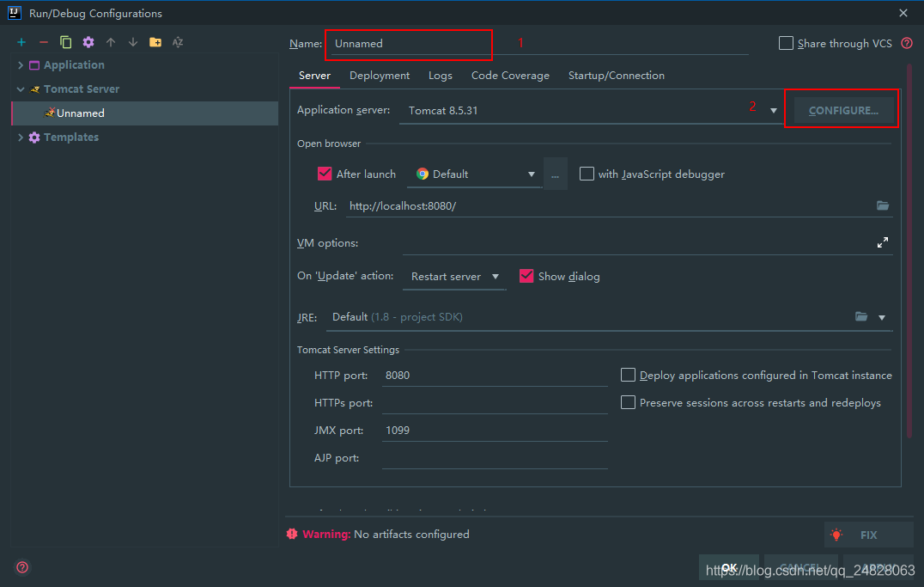
Task: Open the Default browser dropdown
Action: (531, 174)
